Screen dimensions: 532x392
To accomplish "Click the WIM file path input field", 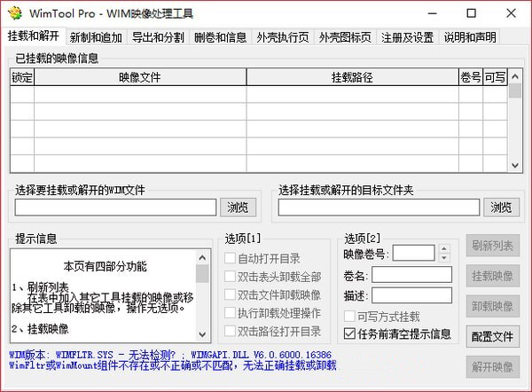I will (115, 208).
